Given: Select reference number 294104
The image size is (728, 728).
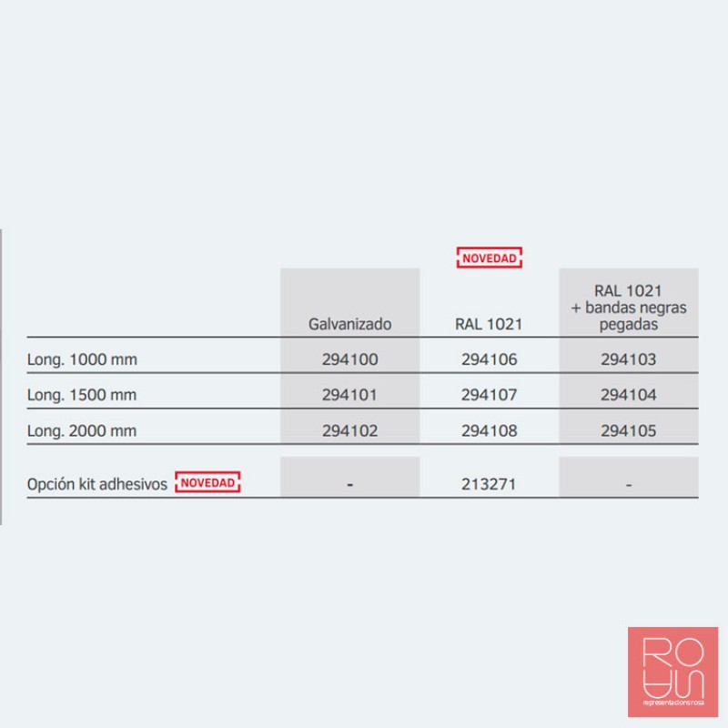Looking at the screenshot, I should pyautogui.click(x=628, y=395).
